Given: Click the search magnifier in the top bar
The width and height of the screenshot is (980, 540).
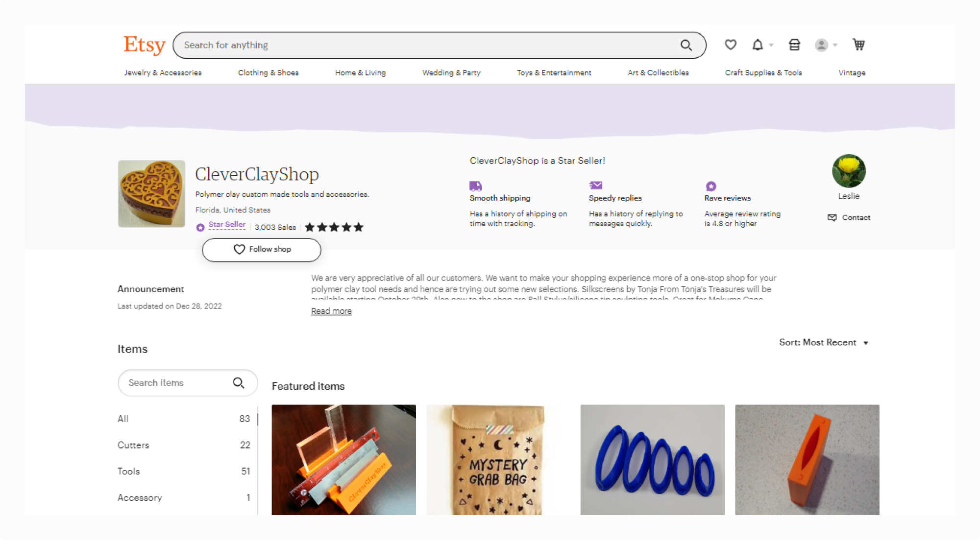Looking at the screenshot, I should pyautogui.click(x=686, y=45).
